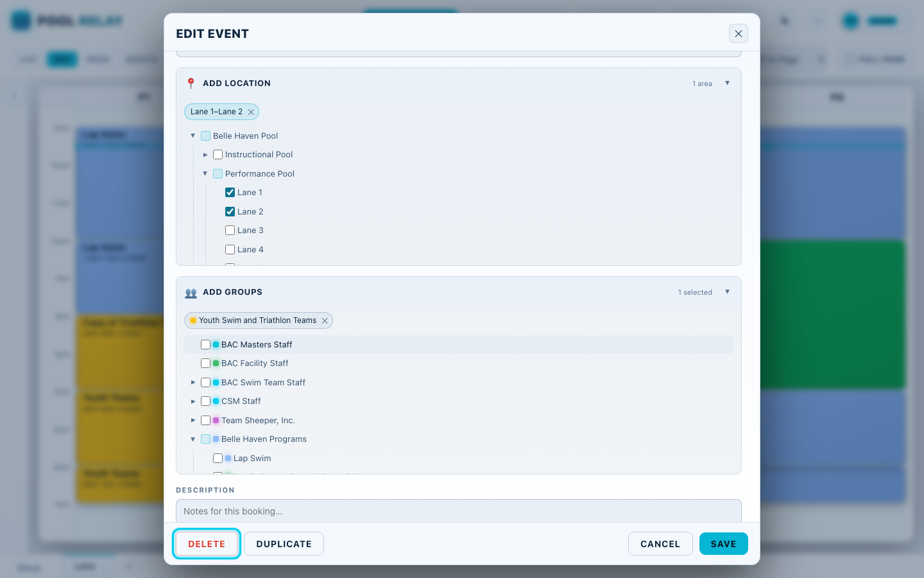Click the "CSM Staff" group label
Image resolution: width=924 pixels, height=578 pixels.
tap(241, 401)
